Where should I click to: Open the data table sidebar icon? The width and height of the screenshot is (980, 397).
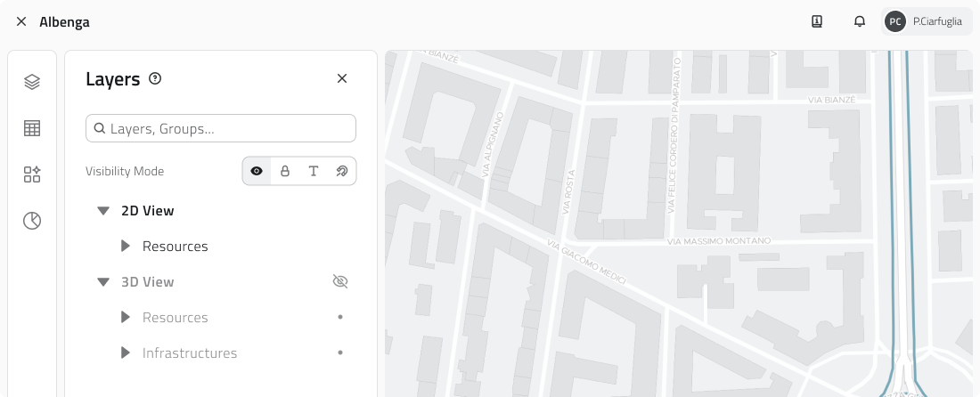click(32, 128)
